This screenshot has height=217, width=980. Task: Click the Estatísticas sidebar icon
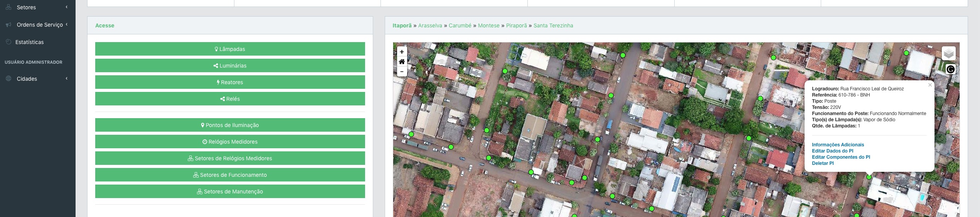tap(8, 42)
